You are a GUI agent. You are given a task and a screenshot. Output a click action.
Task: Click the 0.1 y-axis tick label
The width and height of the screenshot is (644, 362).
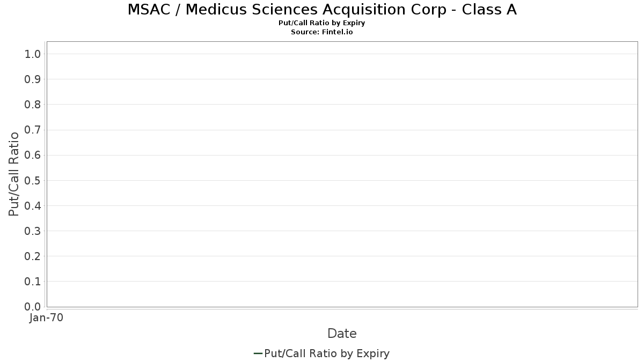click(33, 282)
